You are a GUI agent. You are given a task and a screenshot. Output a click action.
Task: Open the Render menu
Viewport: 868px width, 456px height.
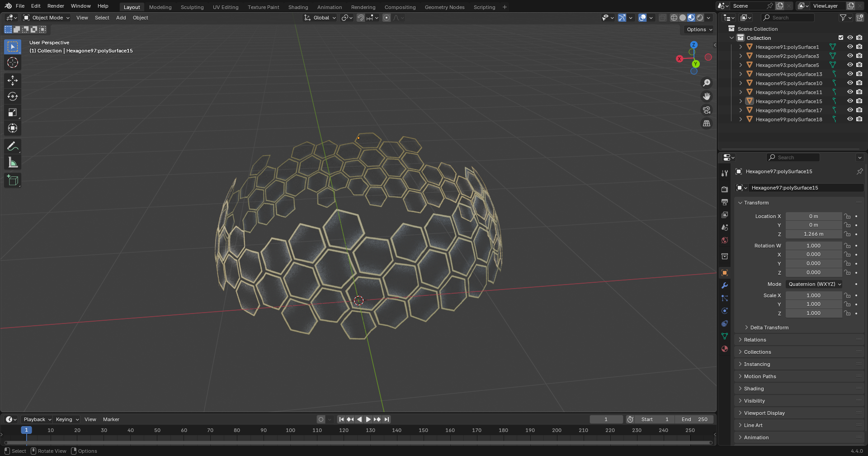pos(56,6)
